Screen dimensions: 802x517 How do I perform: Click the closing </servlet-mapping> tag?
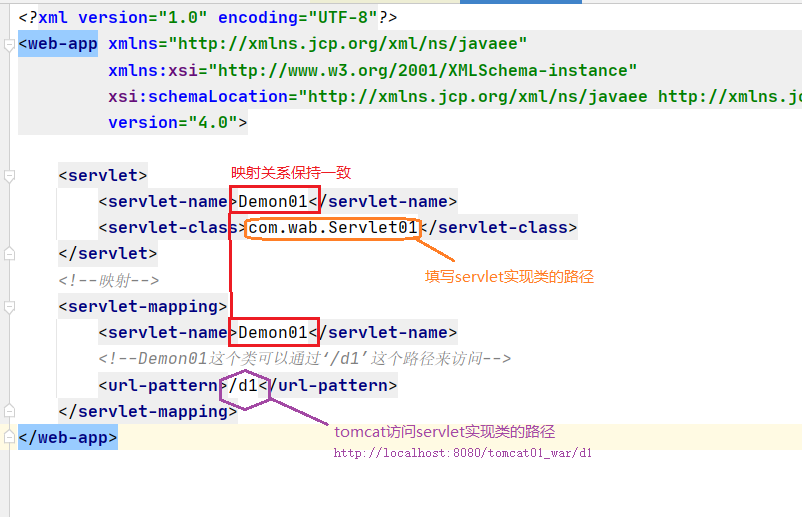[148, 411]
